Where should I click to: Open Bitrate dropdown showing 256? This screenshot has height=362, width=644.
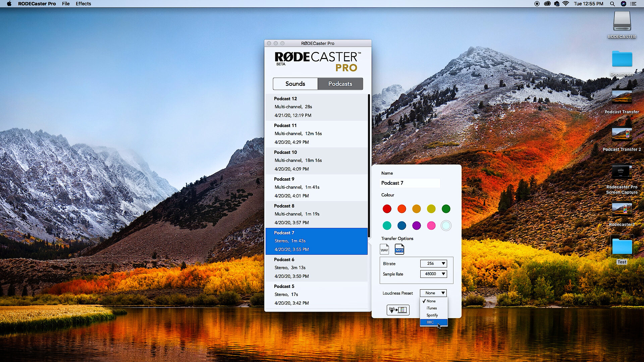tap(433, 263)
